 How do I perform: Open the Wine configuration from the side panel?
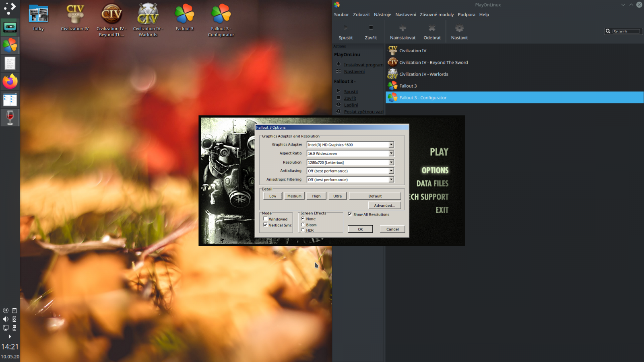click(x=10, y=117)
